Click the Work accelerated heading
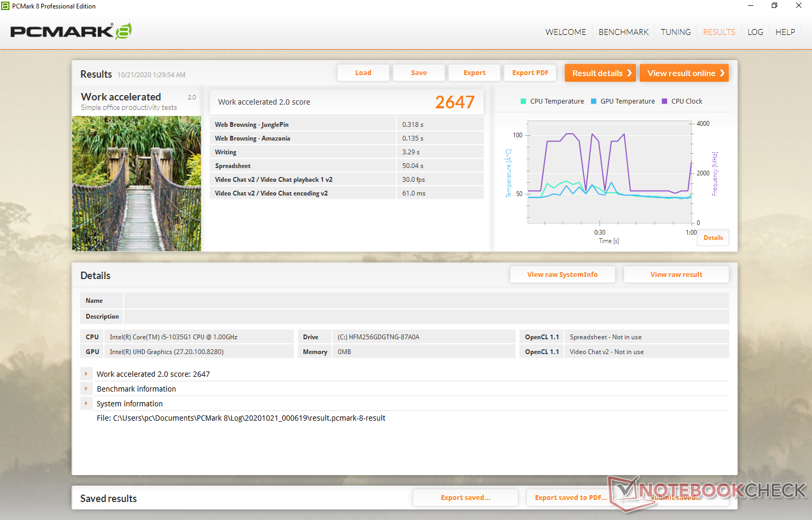The height and width of the screenshot is (520, 812). [121, 97]
